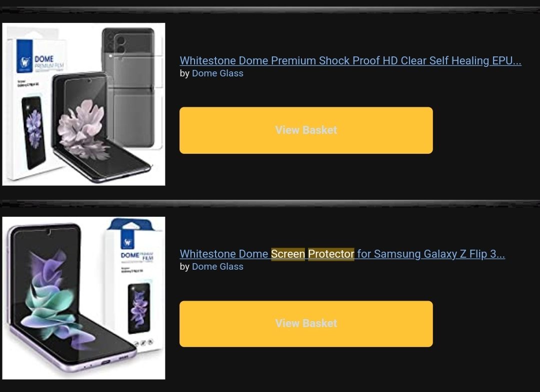This screenshot has width=540, height=392.
Task: Click the highlighted word Screen in the second title
Action: (x=288, y=254)
